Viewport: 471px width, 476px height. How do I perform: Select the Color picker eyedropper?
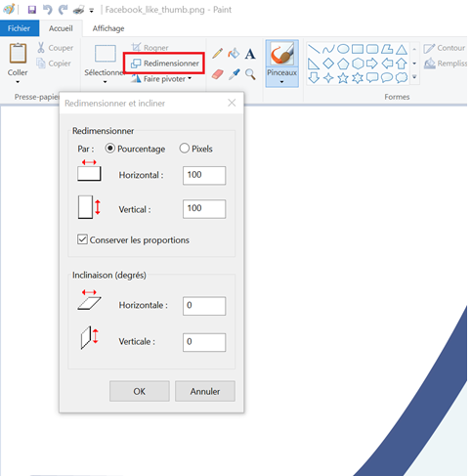[234, 74]
